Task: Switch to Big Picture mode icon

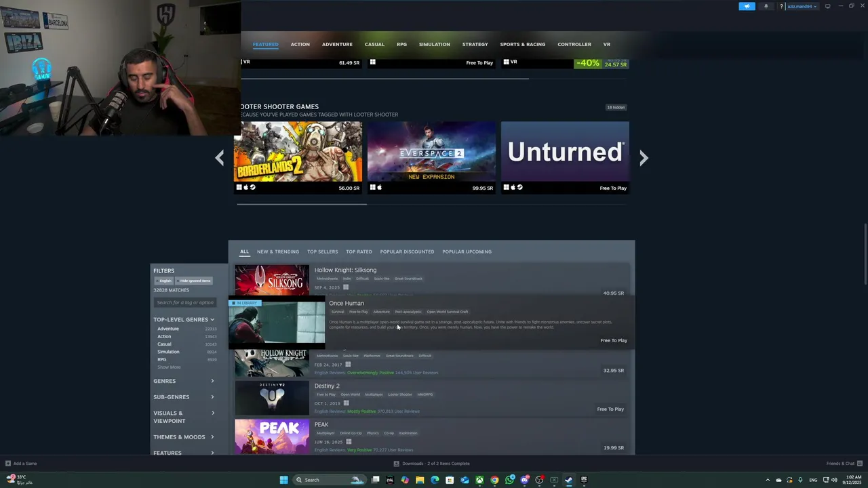Action: [827, 6]
